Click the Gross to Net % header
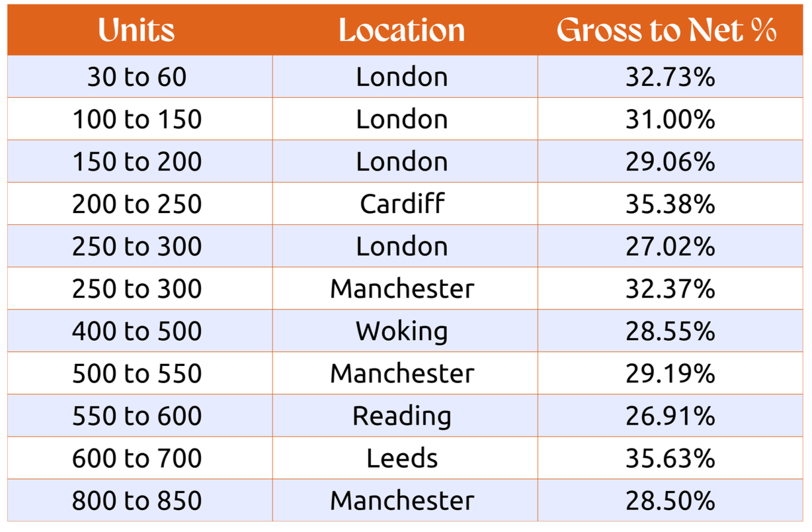 click(667, 30)
